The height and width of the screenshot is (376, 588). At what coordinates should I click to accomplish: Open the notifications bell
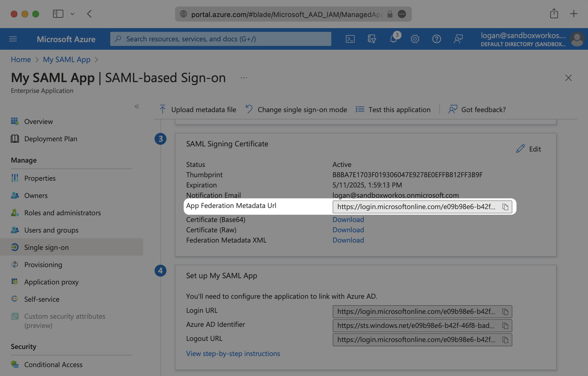tap(393, 39)
